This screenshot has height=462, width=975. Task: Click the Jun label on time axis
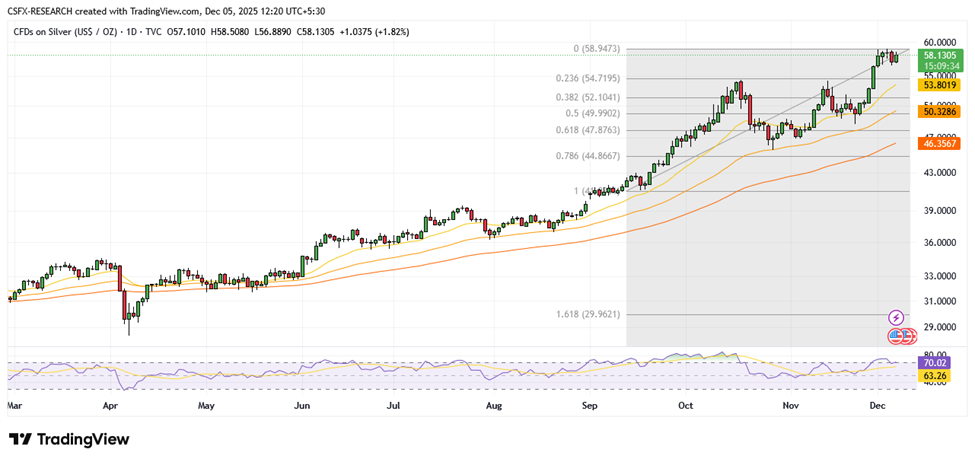[x=302, y=406]
